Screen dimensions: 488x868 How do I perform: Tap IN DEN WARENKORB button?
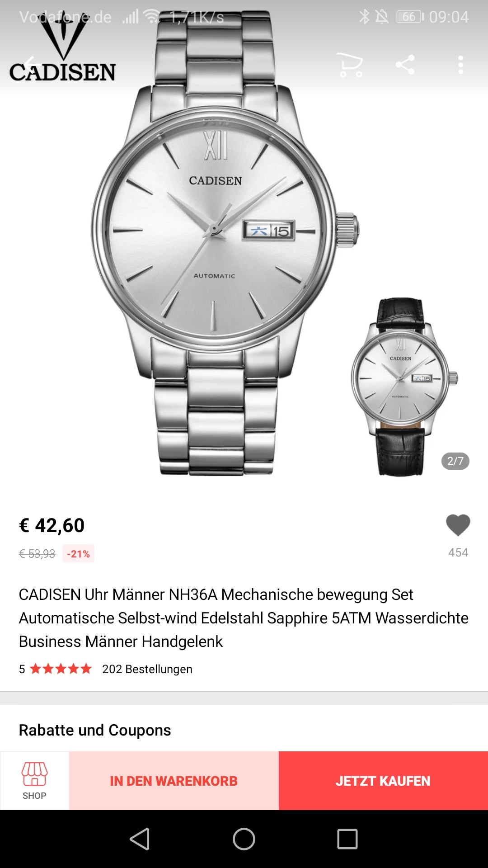coord(174,781)
